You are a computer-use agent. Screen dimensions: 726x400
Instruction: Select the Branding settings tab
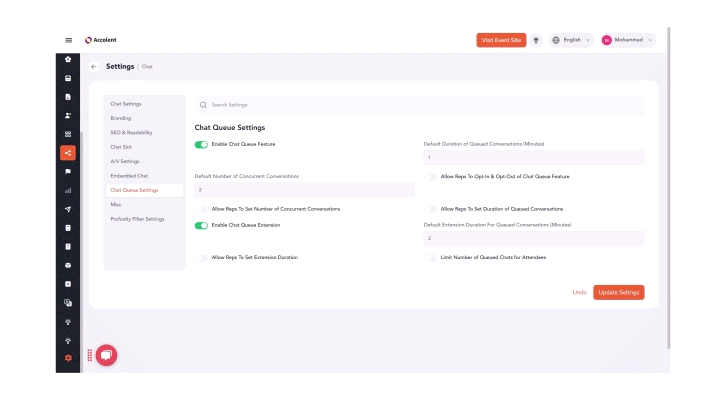121,118
